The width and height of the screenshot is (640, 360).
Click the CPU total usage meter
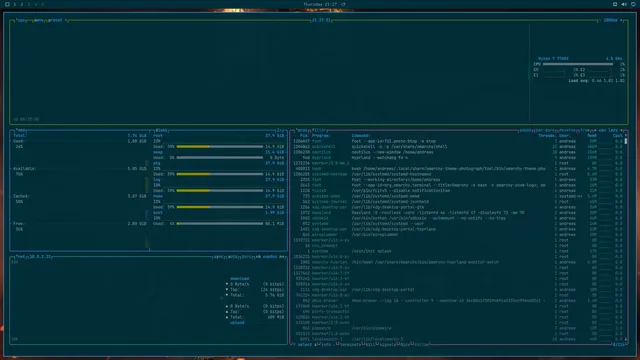coord(578,64)
